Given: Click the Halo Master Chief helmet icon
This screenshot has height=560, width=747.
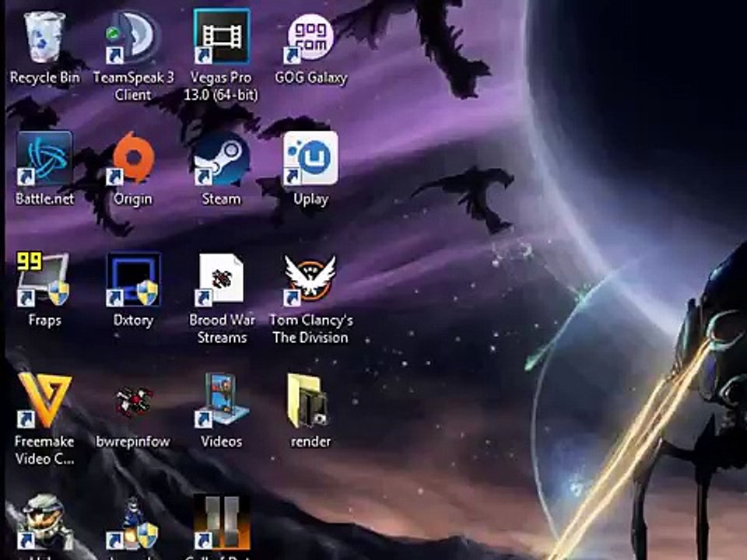Looking at the screenshot, I should tap(44, 522).
